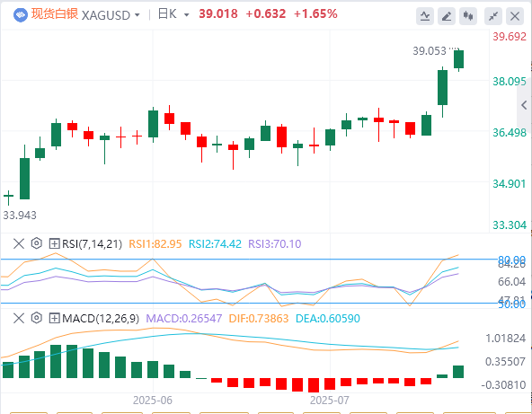This screenshot has width=532, height=414.
Task: Collapse the right side panel arrow
Action: pyautogui.click(x=524, y=105)
